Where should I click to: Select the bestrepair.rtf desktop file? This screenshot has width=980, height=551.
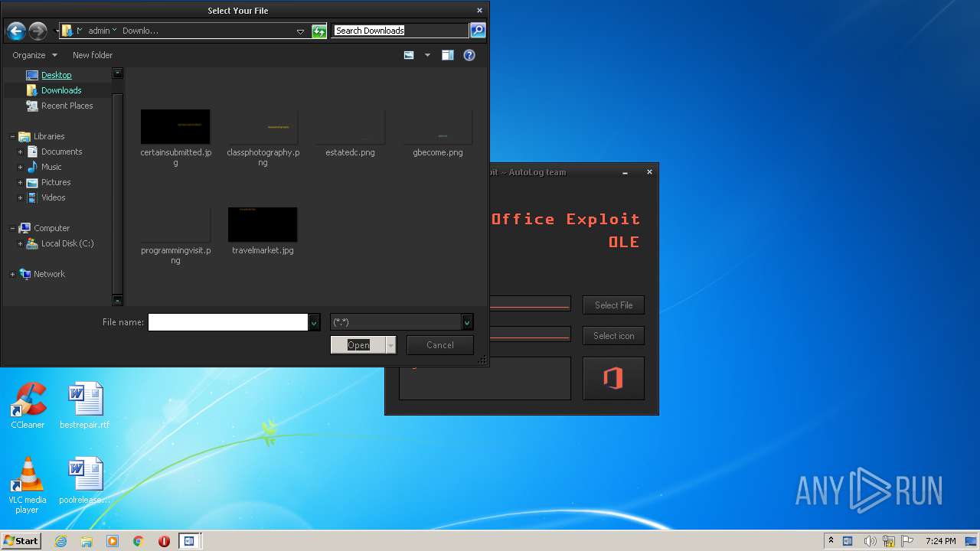tap(84, 406)
